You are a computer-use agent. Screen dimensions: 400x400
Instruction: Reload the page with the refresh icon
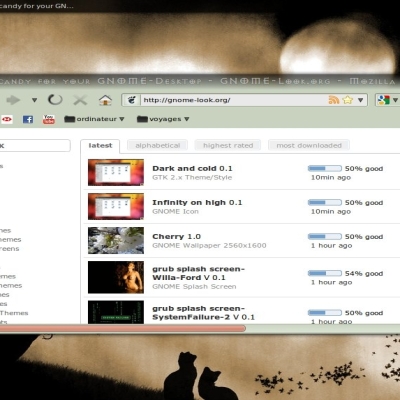[x=55, y=100]
